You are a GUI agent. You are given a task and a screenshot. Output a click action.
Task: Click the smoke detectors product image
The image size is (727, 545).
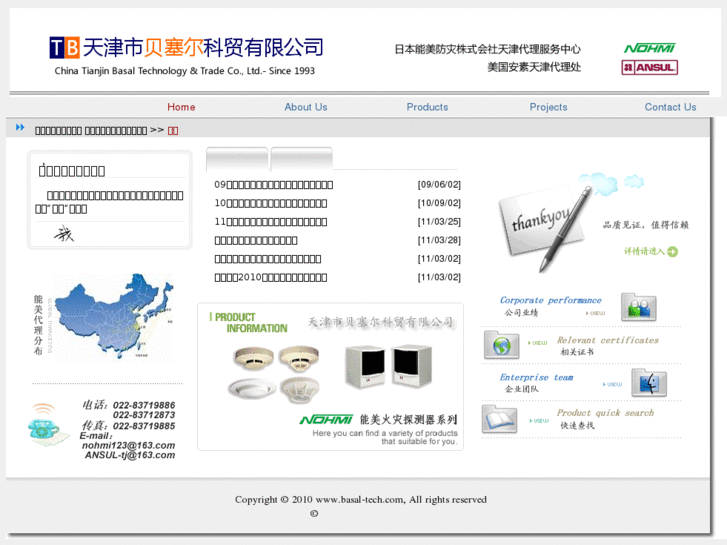[x=274, y=373]
